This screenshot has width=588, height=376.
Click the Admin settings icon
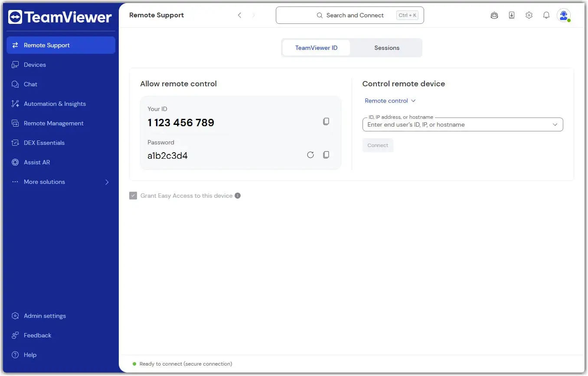15,316
